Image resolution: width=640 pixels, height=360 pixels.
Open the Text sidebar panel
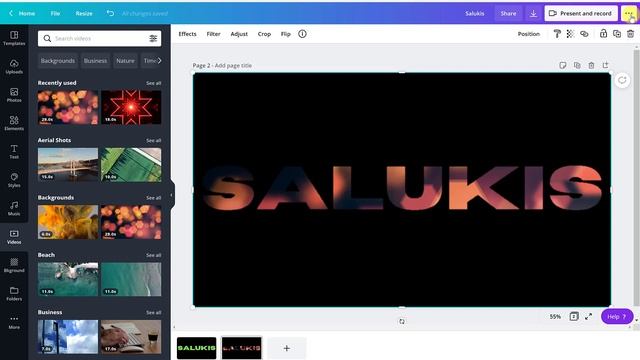coord(14,151)
